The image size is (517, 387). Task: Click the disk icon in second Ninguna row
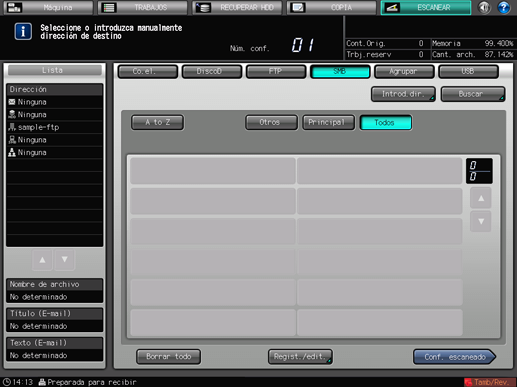pos(12,115)
